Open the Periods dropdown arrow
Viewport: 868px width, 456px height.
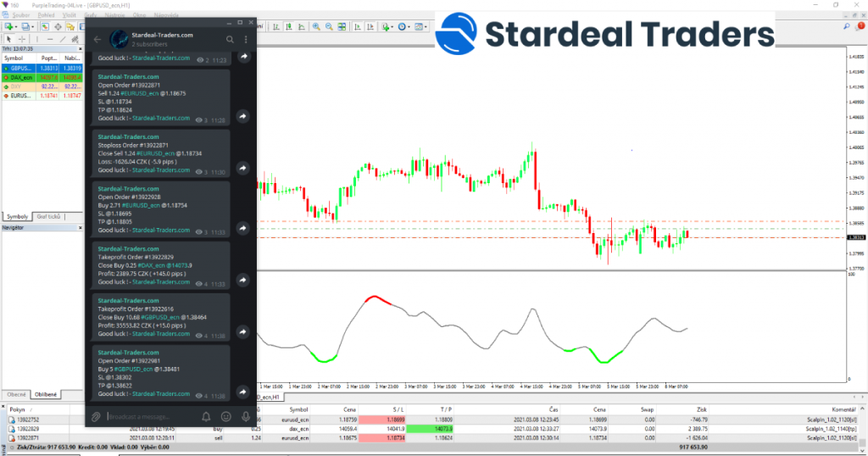coord(409,26)
